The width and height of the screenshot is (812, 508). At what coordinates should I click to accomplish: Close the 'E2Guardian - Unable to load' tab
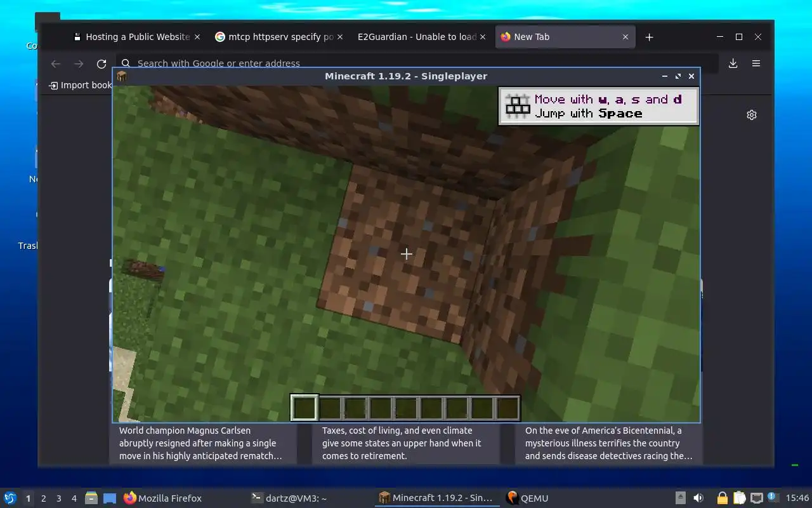(x=483, y=37)
